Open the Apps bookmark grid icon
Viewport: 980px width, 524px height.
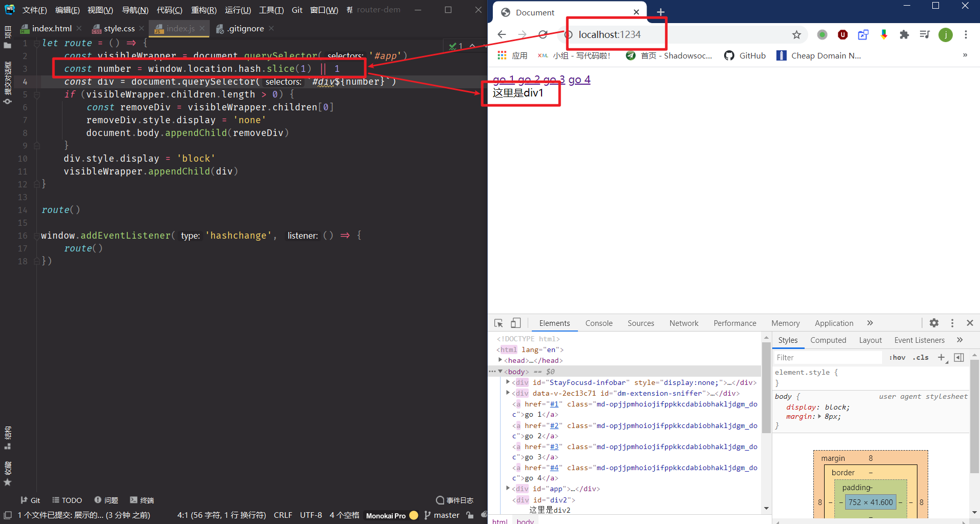[x=502, y=55]
